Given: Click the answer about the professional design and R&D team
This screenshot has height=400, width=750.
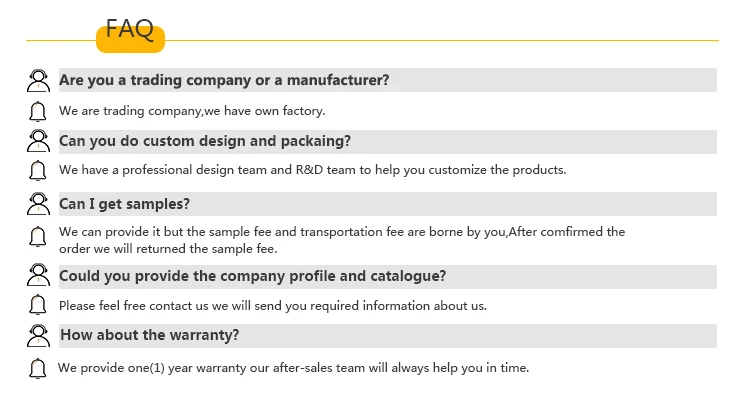Looking at the screenshot, I should tap(312, 170).
